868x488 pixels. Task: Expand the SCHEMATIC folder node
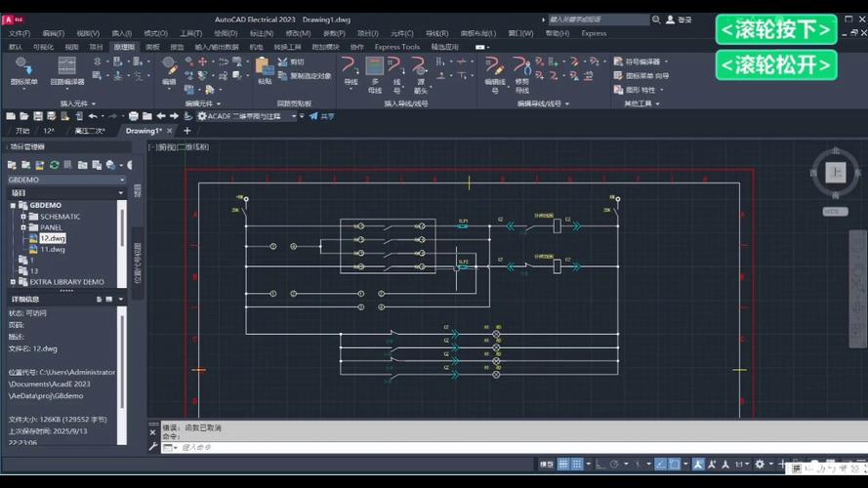pyautogui.click(x=23, y=217)
